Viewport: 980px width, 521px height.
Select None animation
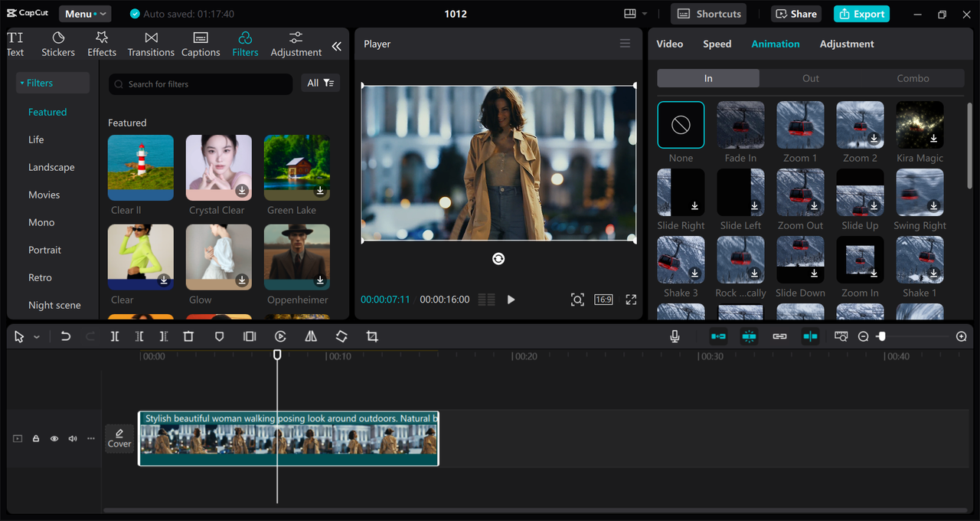tap(681, 125)
